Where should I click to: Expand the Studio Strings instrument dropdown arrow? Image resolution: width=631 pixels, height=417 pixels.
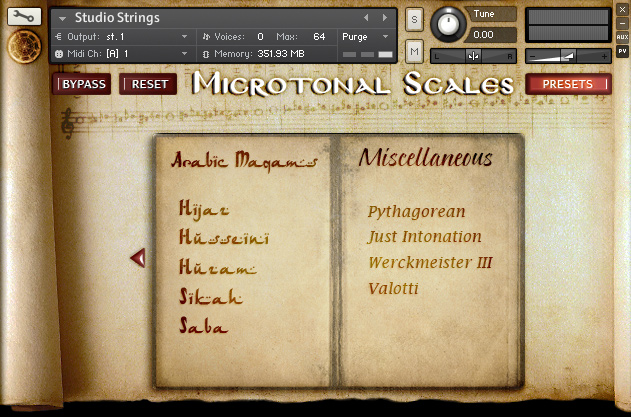[x=62, y=19]
